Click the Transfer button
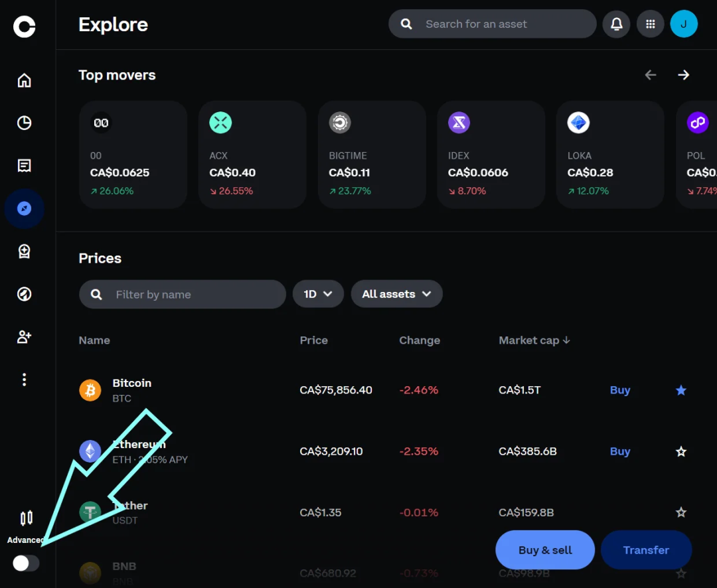 pyautogui.click(x=646, y=550)
